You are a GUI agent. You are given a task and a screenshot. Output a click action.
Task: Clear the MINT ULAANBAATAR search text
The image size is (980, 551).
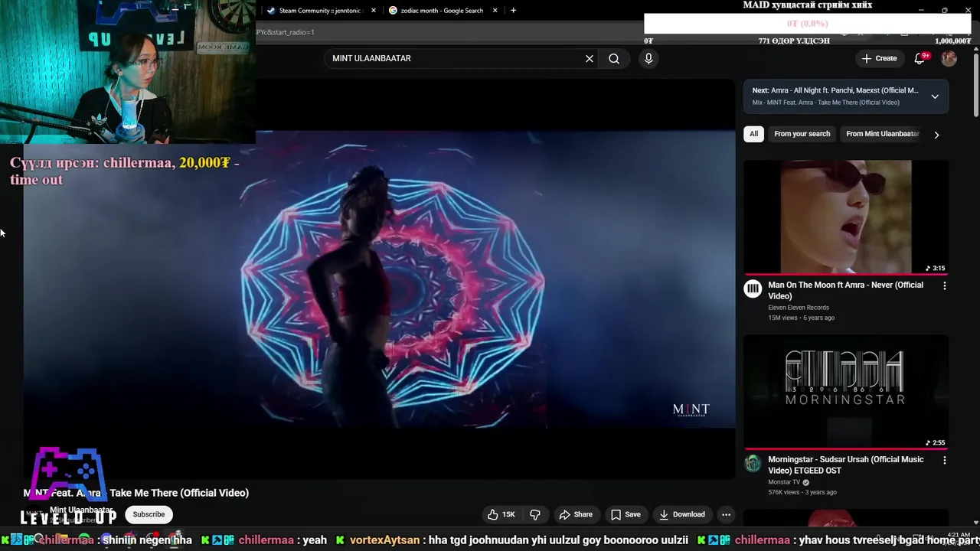(590, 58)
